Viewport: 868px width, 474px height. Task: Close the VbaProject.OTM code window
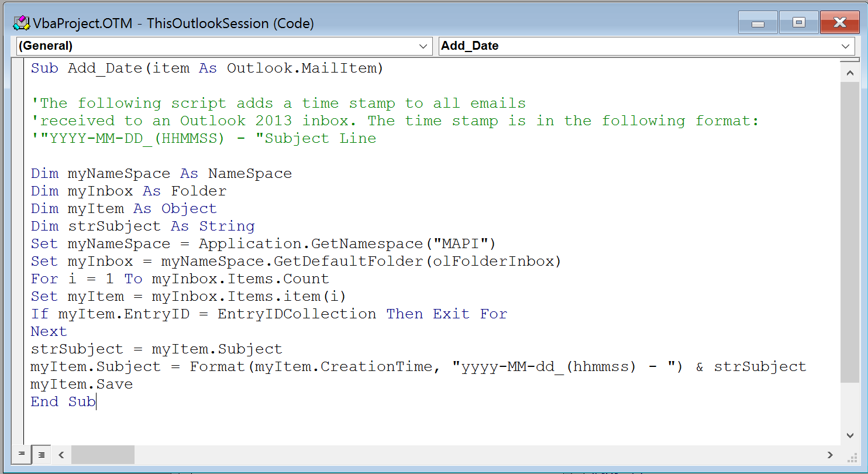839,23
